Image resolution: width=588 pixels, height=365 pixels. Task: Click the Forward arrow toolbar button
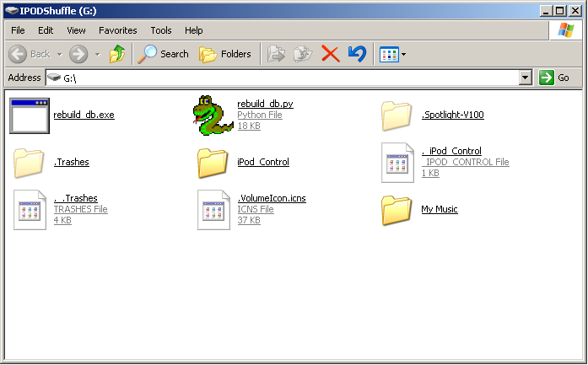pos(78,54)
